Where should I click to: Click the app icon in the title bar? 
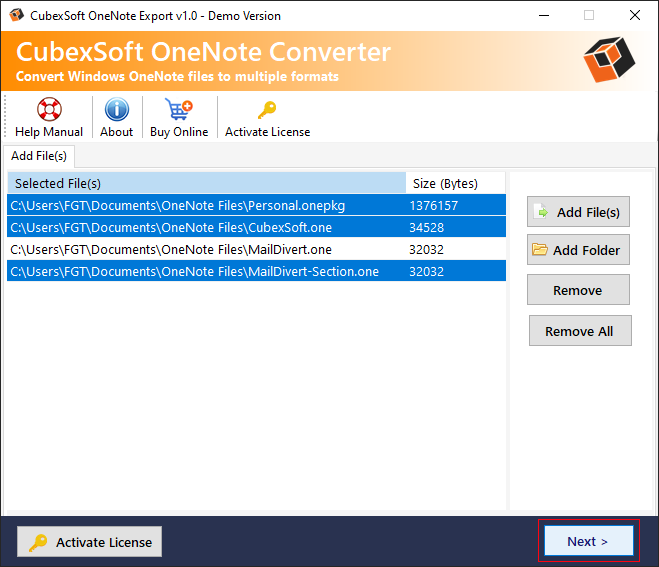17,15
